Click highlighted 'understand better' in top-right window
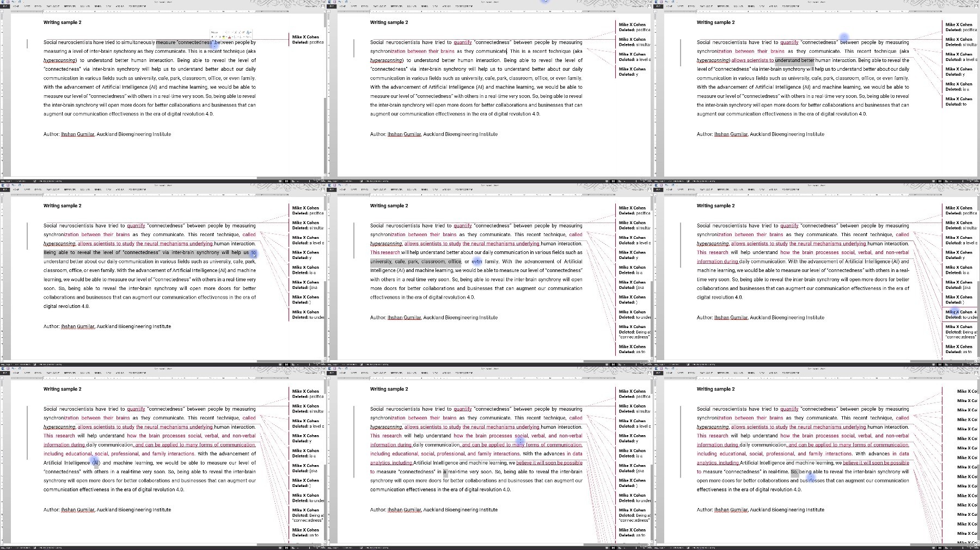Viewport: 980px width, 550px height. (794, 60)
